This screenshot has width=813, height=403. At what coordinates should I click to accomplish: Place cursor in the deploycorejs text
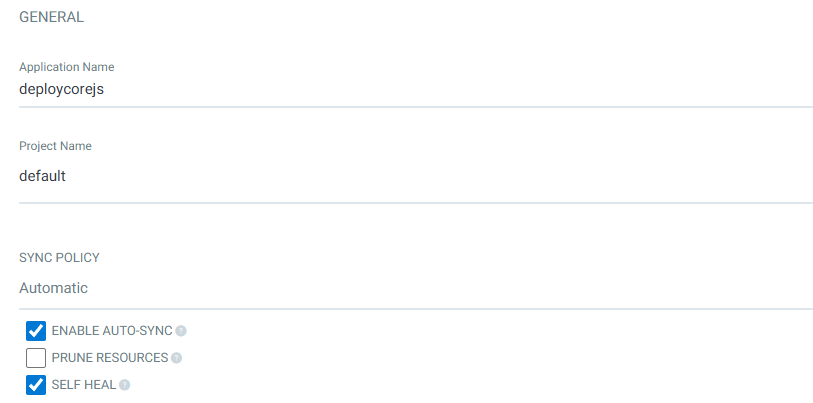coord(61,89)
